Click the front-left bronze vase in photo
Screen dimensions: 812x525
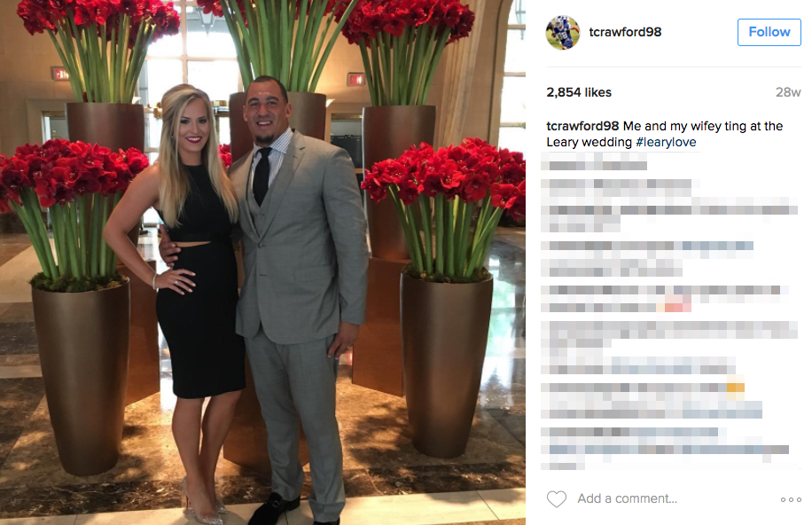(82, 376)
